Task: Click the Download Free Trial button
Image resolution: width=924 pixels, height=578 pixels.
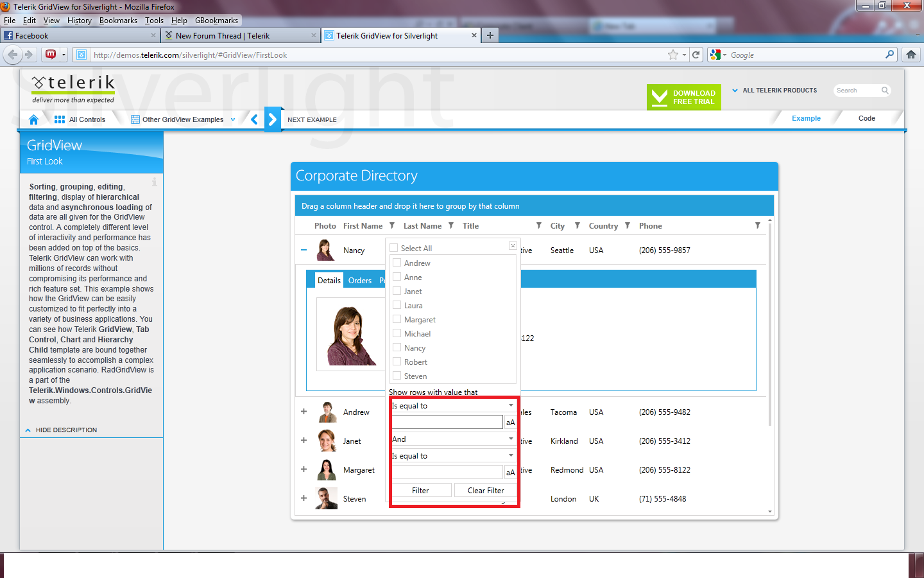Action: (684, 97)
